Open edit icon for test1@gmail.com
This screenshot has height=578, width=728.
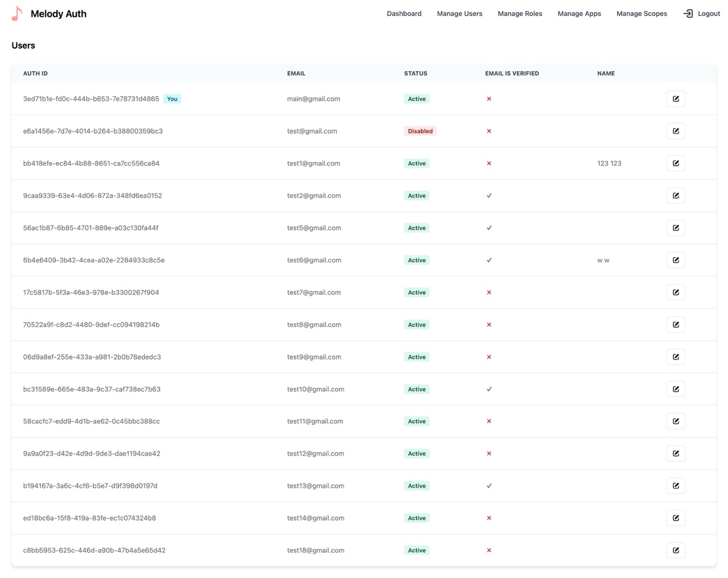pos(676,163)
